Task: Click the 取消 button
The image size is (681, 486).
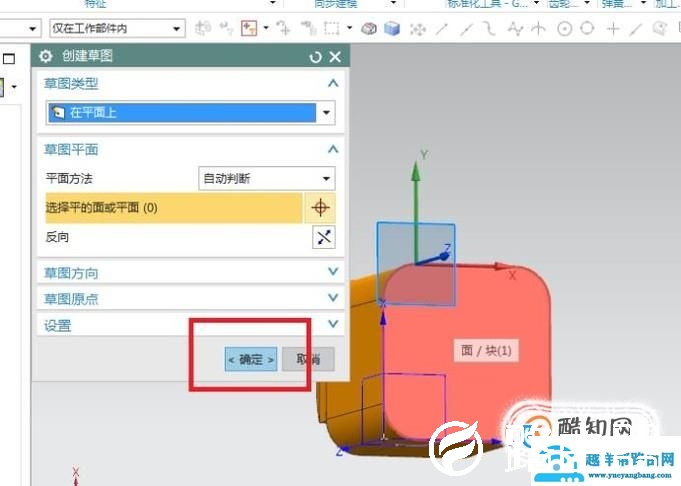Action: (x=308, y=359)
